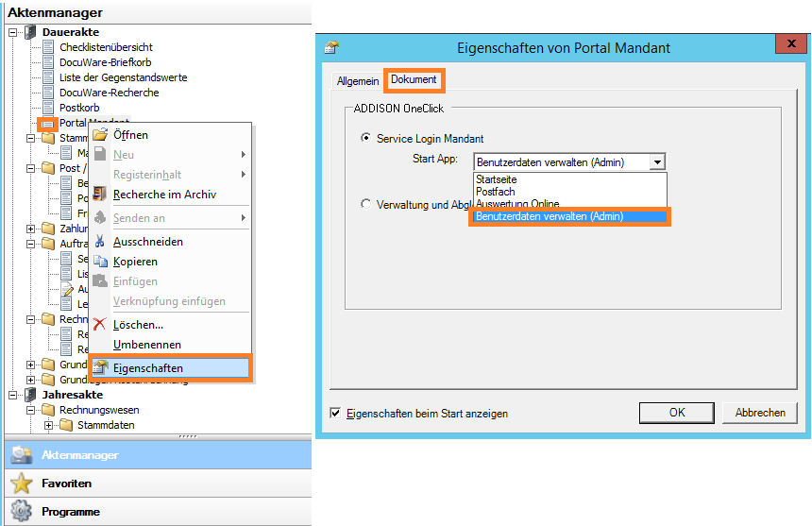
Task: Select the Rechnungswesen tree entry
Action: tap(99, 410)
